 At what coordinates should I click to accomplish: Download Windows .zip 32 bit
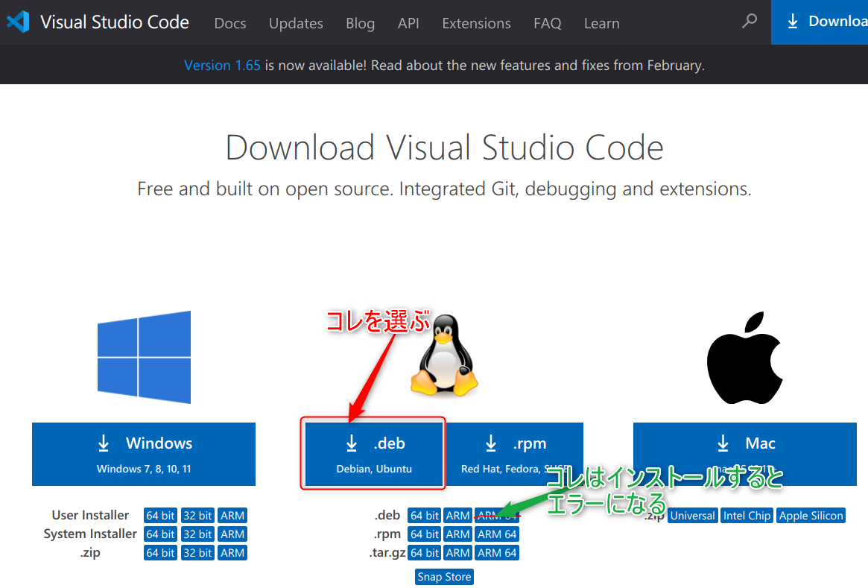coord(197,552)
